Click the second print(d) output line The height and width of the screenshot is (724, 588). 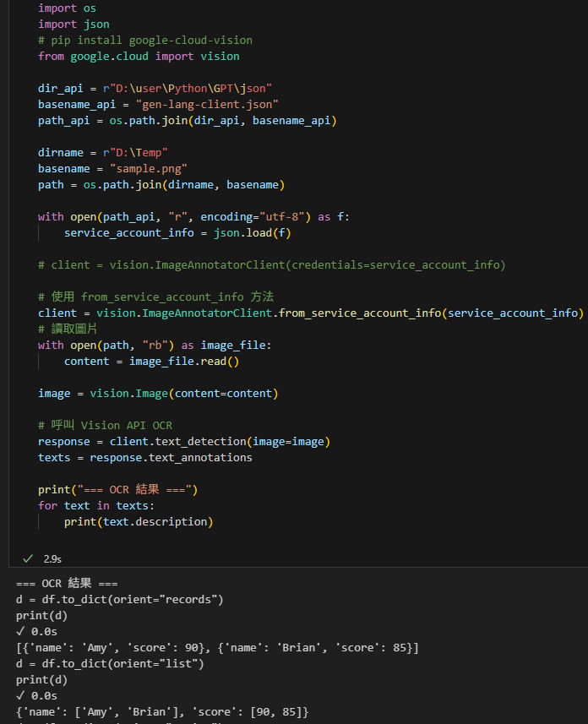[41, 680]
